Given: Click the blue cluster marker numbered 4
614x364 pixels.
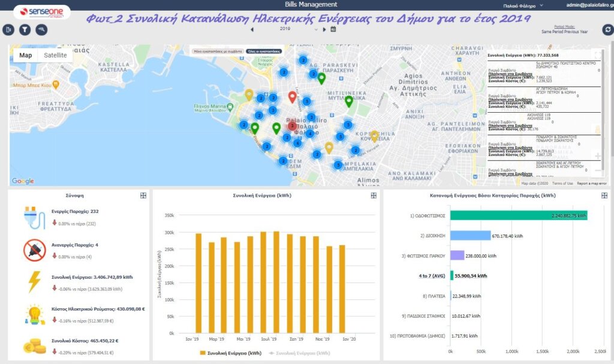Looking at the screenshot, I should [310, 134].
